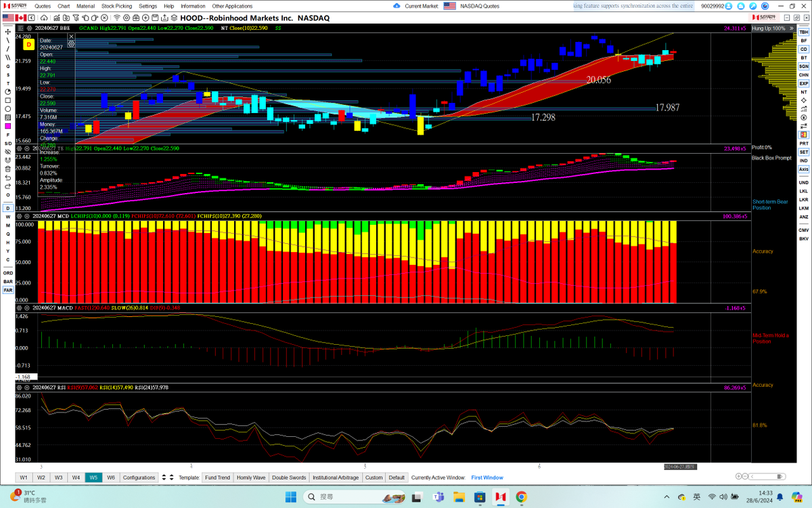Open the Configurations button
The height and width of the screenshot is (508, 812).
click(x=139, y=478)
